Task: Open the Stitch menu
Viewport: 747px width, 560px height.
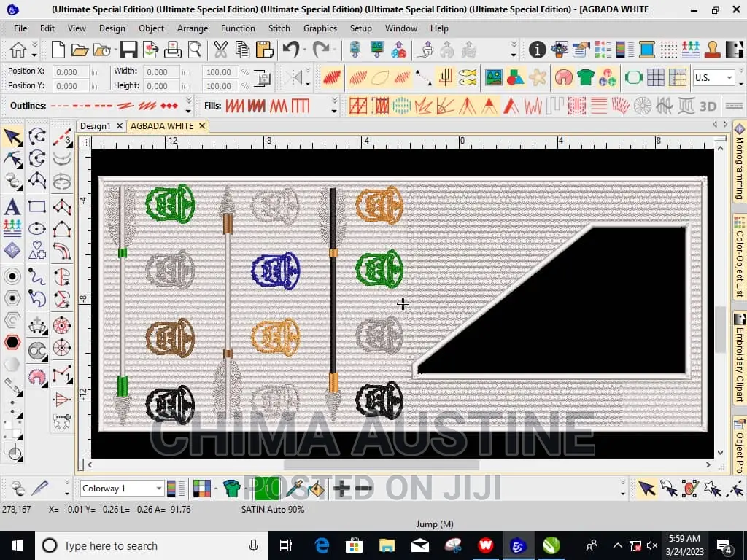Action: 279,28
